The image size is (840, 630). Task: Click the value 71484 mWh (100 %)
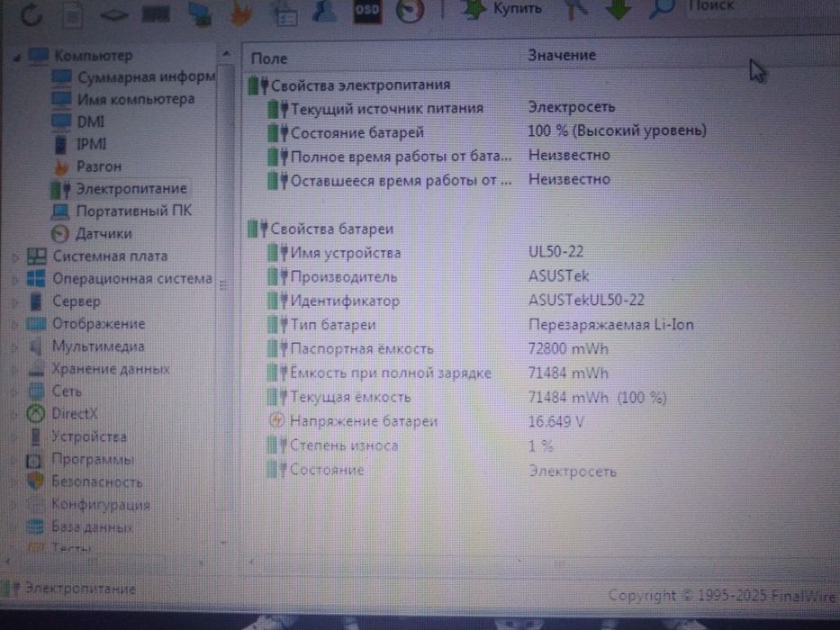597,398
